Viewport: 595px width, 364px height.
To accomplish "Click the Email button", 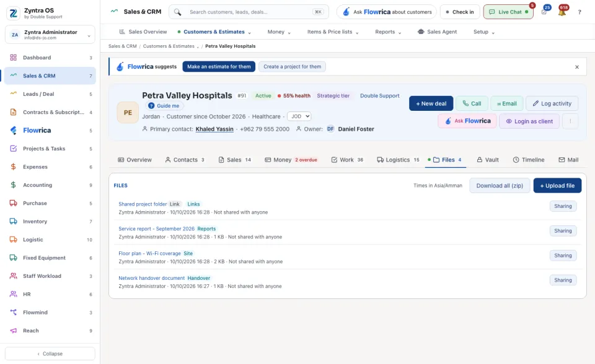I will click(x=507, y=103).
